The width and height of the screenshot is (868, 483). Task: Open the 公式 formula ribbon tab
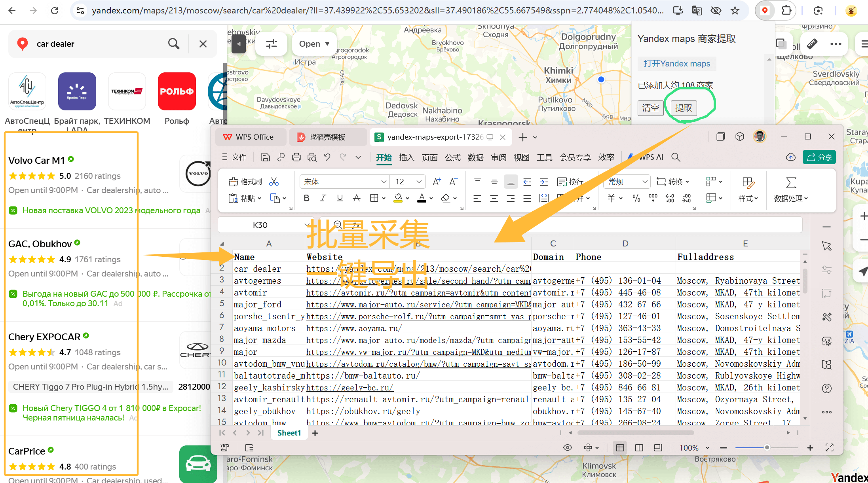(452, 157)
